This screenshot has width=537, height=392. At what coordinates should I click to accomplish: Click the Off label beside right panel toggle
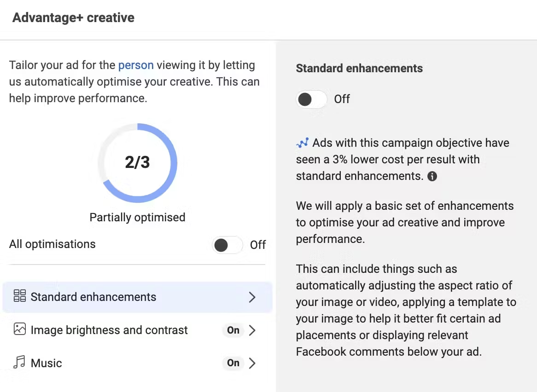click(342, 99)
